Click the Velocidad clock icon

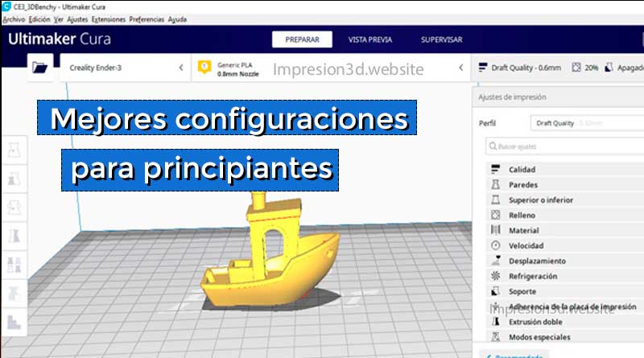tap(496, 245)
